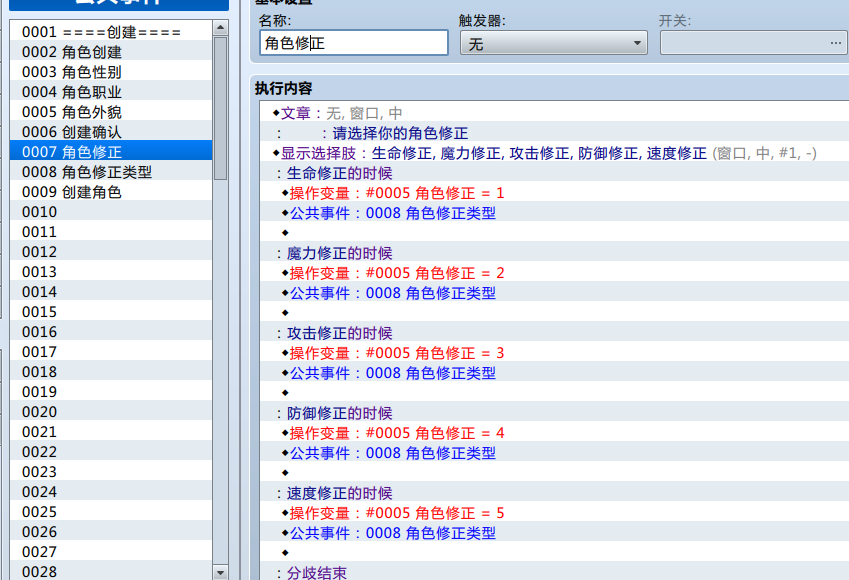Select 公共事件 0008 line under 速度修正
This screenshot has width=849, height=580.
(554, 533)
